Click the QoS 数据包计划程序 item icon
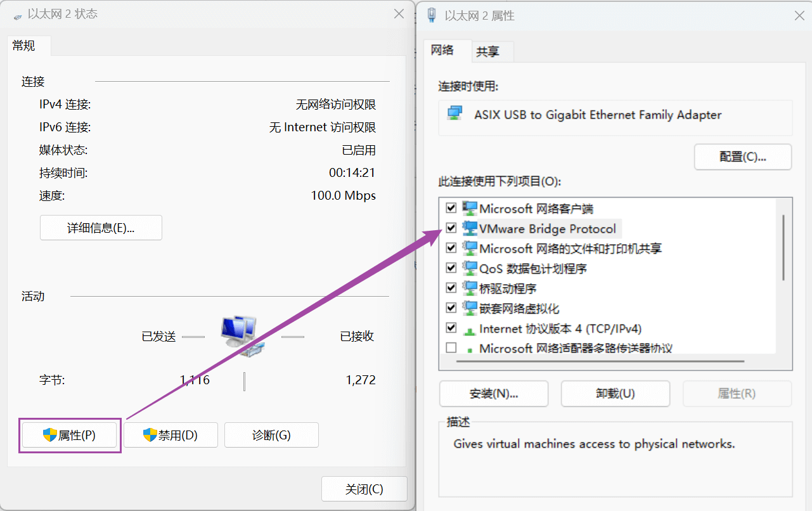Screen dimensions: 812x511 coord(470,268)
